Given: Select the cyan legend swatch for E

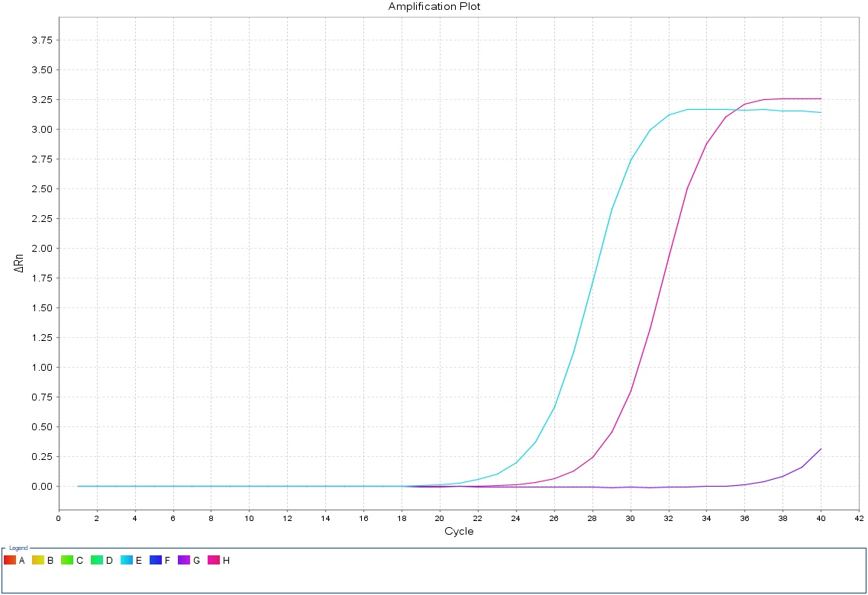Looking at the screenshot, I should point(127,561).
